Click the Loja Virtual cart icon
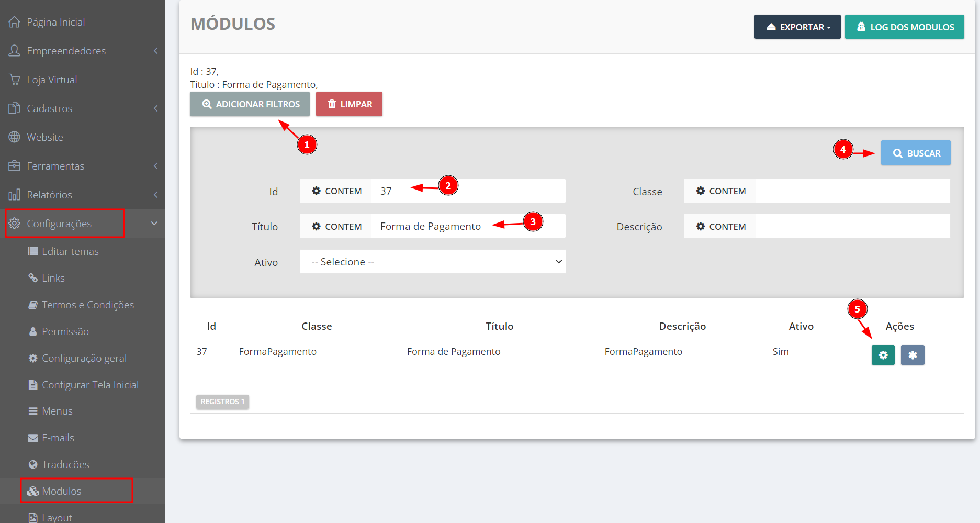Image resolution: width=980 pixels, height=523 pixels. (15, 80)
